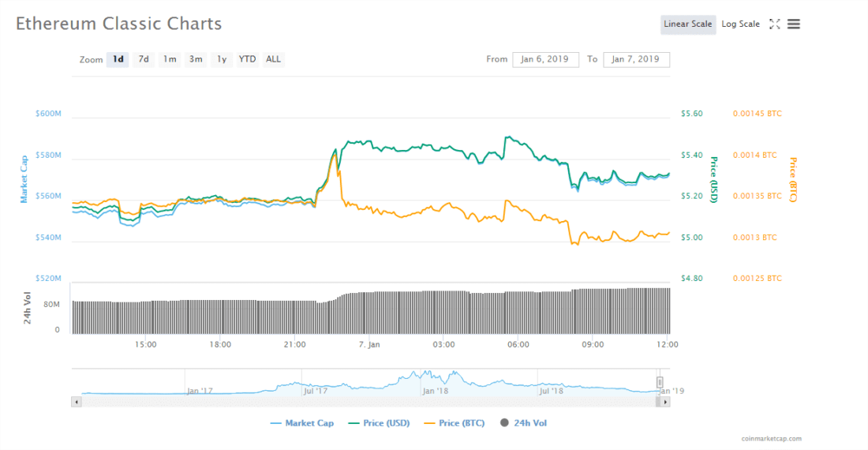
Task: Open the From date field
Action: click(545, 59)
